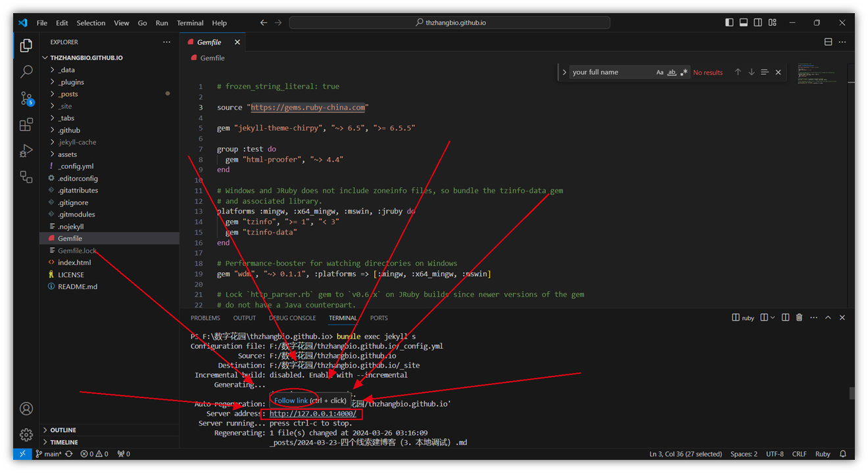Kill the terminal with trash icon
The image size is (868, 473).
[x=799, y=318]
